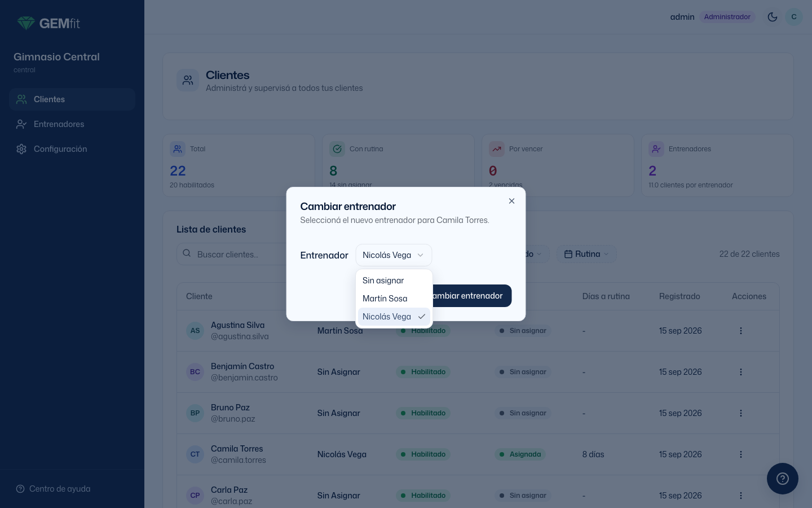Click the Por vencer card icon

coord(497,149)
